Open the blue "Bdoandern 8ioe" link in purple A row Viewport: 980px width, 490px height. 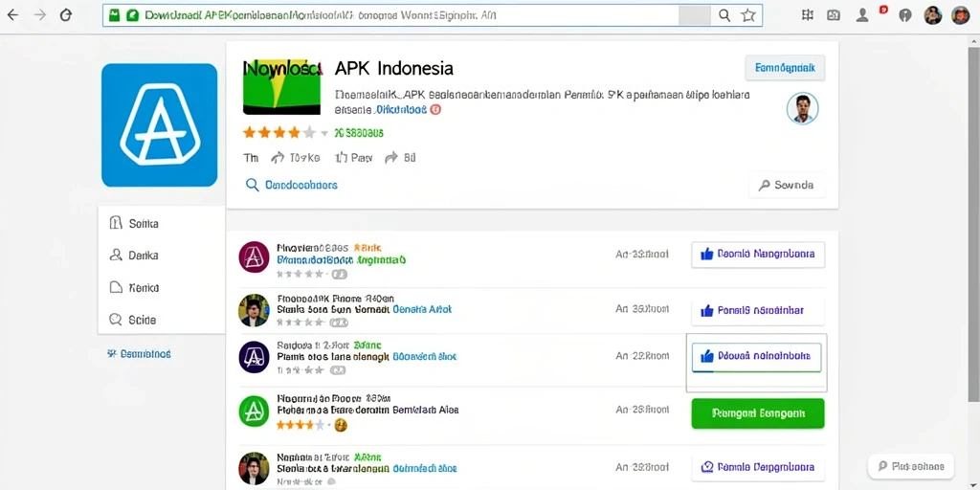(x=424, y=357)
